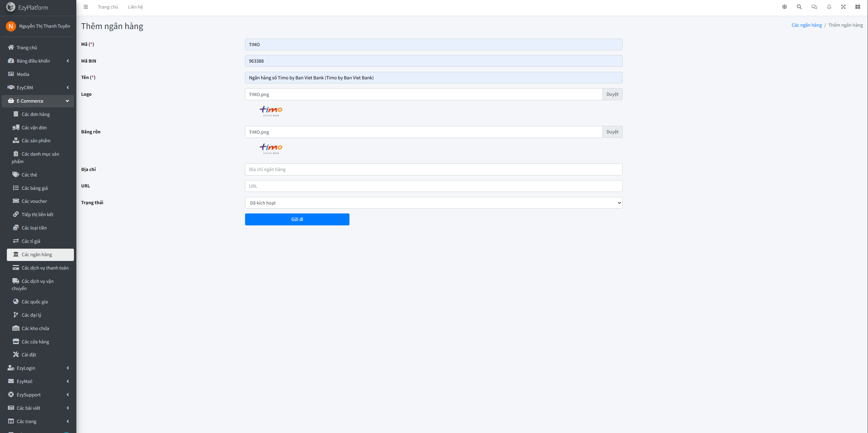Click the Gửi đi submit button

tap(297, 219)
